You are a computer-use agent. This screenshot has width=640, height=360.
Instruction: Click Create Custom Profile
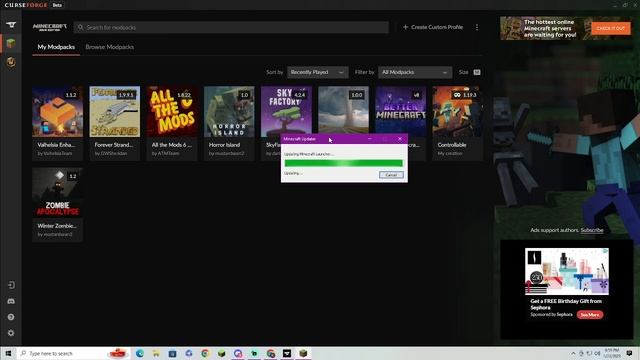tap(433, 27)
